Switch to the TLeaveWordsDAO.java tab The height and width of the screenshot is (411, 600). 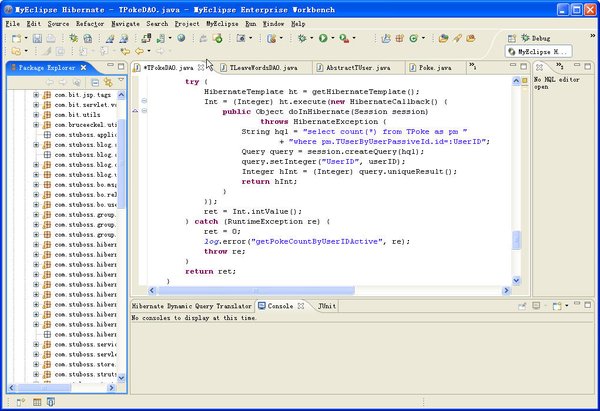[263, 68]
